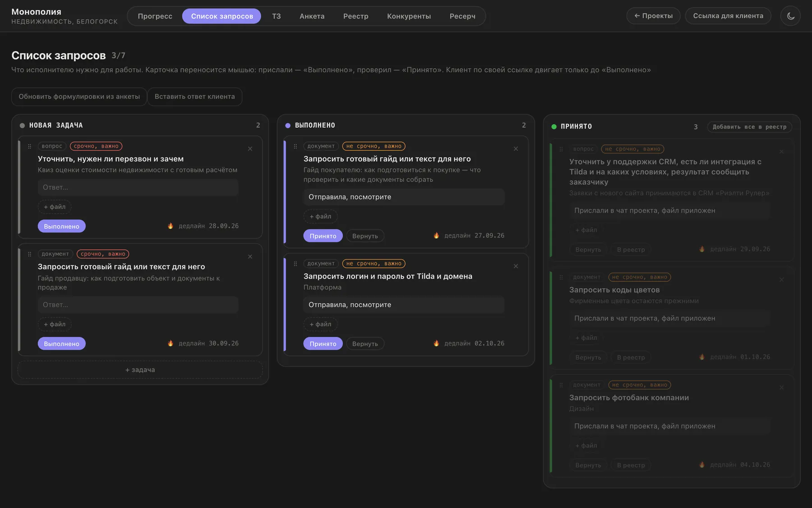Viewport: 812px width, 508px height.
Task: Close the CRM integration card
Action: click(781, 152)
